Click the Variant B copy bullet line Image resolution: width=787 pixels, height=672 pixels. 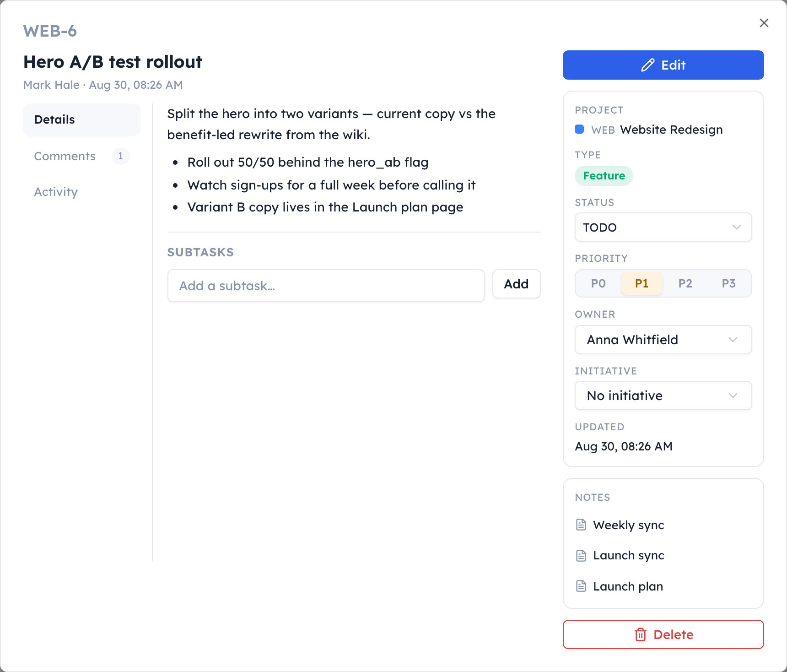325,207
